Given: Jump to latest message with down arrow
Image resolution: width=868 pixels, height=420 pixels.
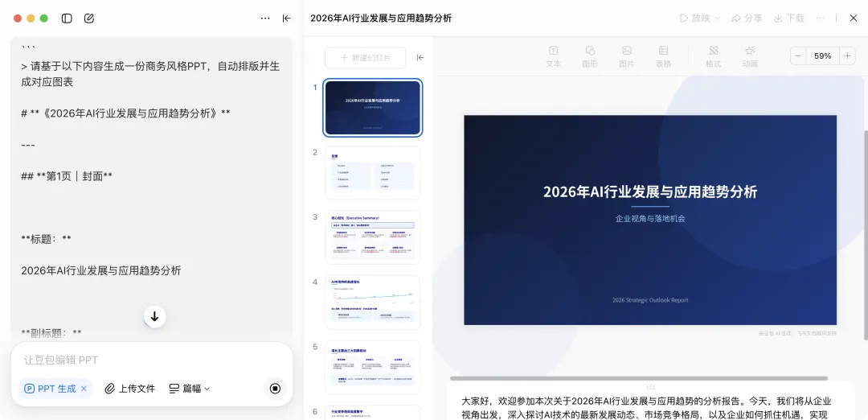Looking at the screenshot, I should point(154,316).
